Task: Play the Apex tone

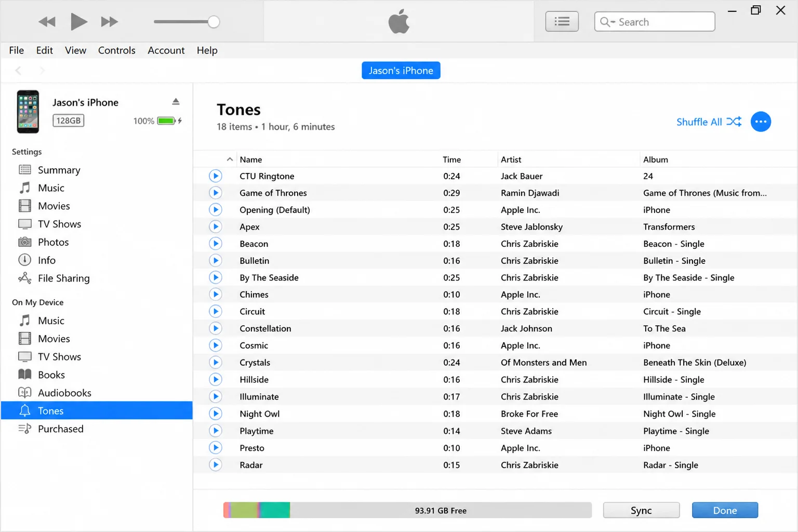Action: (216, 227)
